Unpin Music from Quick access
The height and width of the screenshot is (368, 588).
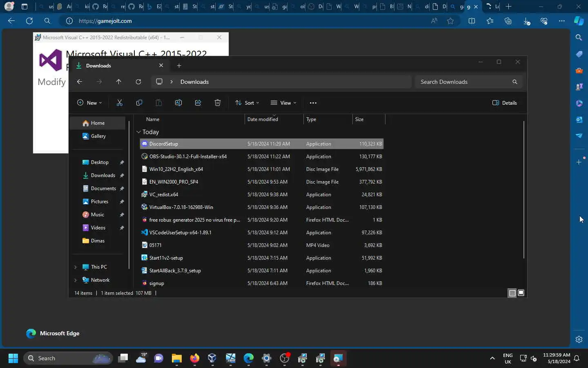pos(122,215)
